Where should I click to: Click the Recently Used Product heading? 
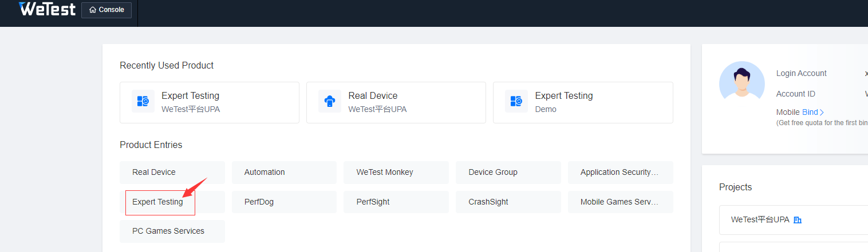[x=167, y=65]
